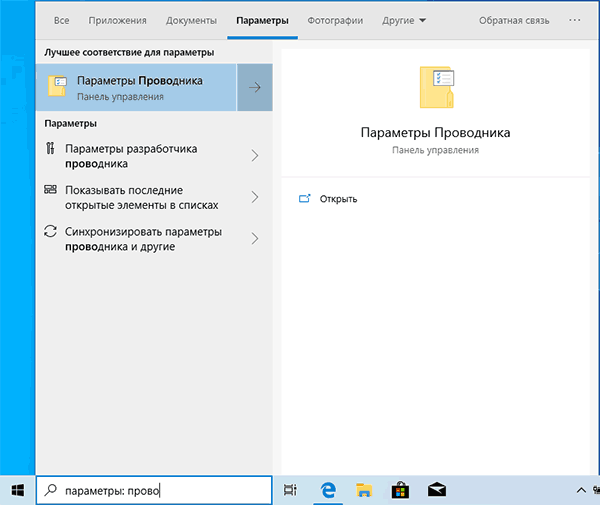The height and width of the screenshot is (505, 600).
Task: Open the Приложения tab
Action: [117, 20]
